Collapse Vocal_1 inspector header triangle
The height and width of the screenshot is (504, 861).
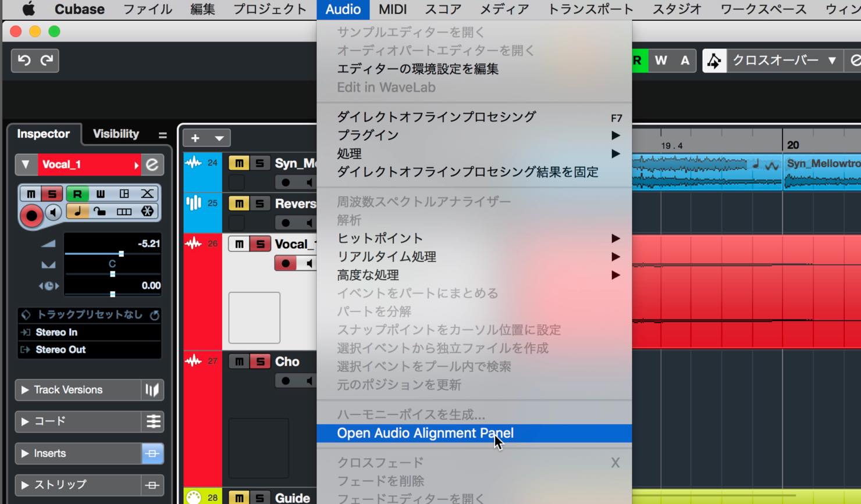point(26,165)
